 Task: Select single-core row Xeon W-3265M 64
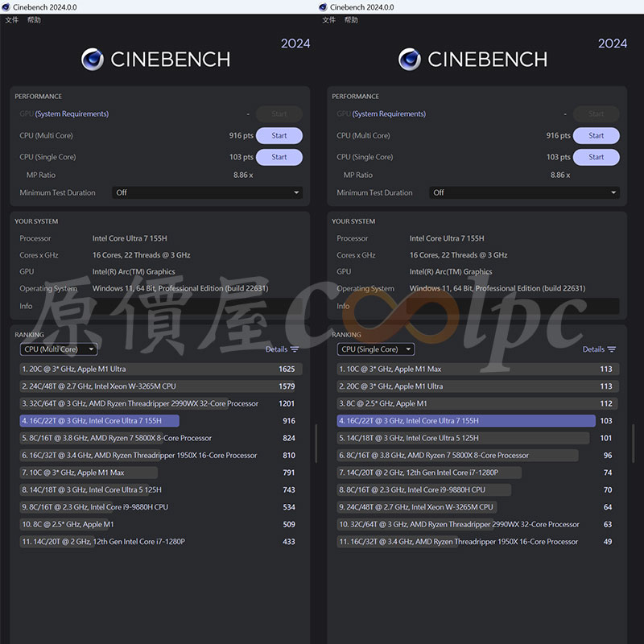click(478, 507)
